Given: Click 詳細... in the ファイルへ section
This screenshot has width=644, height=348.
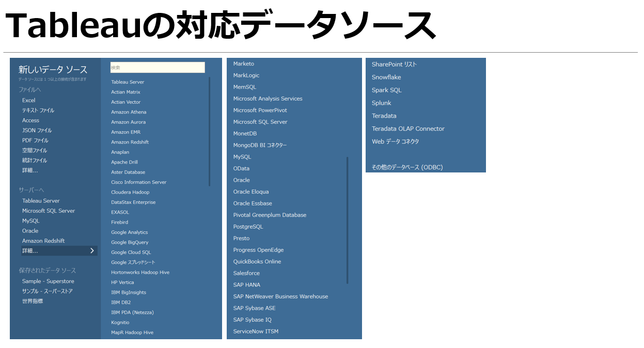Looking at the screenshot, I should coord(30,170).
